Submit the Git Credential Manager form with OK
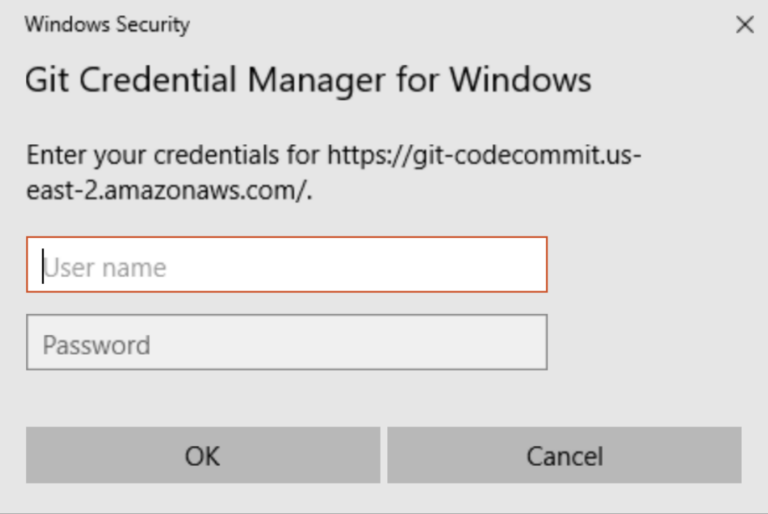Viewport: 768px width, 514px height. (202, 456)
